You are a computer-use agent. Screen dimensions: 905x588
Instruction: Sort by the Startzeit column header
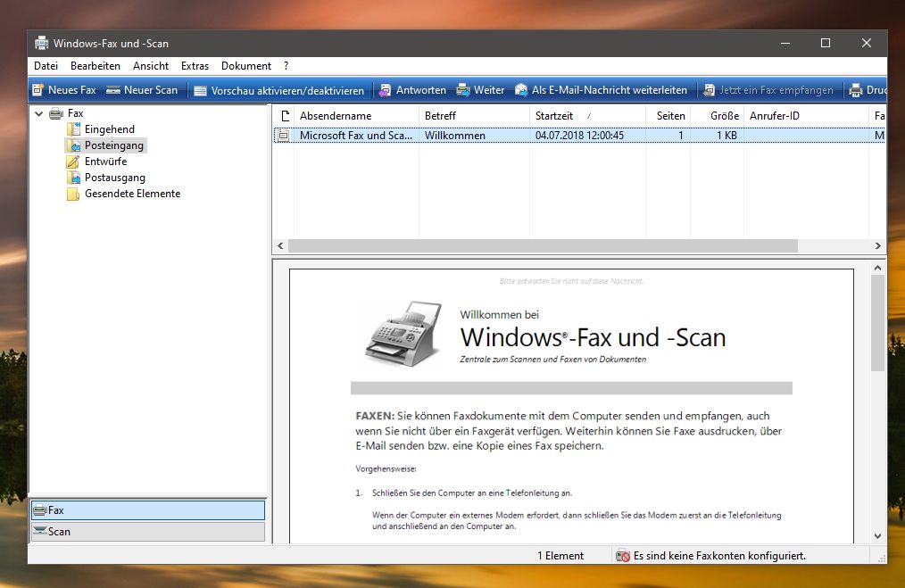pos(587,116)
